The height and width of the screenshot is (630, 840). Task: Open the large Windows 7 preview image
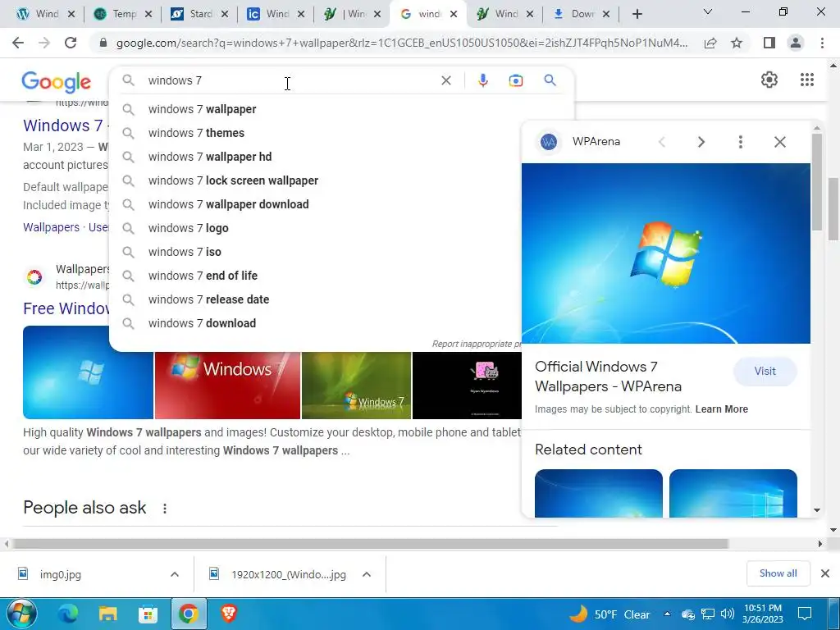666,253
